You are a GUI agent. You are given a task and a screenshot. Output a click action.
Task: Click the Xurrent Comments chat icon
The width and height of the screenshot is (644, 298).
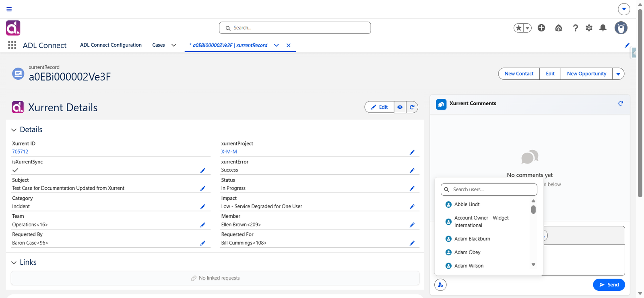[x=441, y=104]
